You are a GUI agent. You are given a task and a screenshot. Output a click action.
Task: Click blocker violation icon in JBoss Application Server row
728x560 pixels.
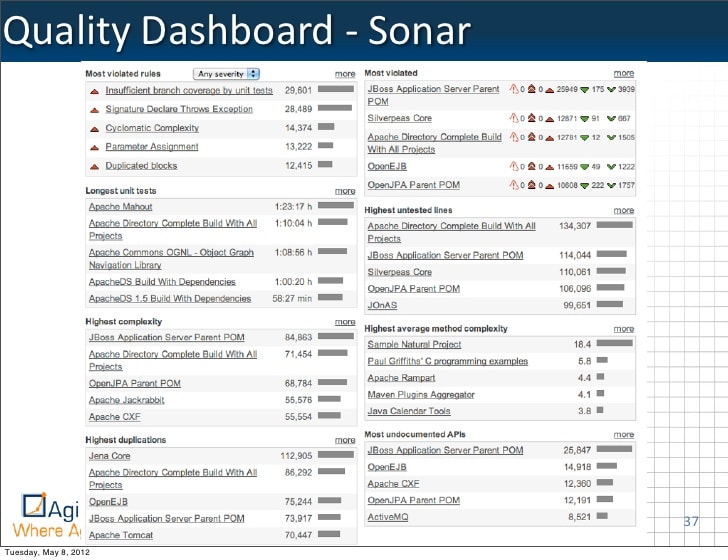tap(513, 89)
